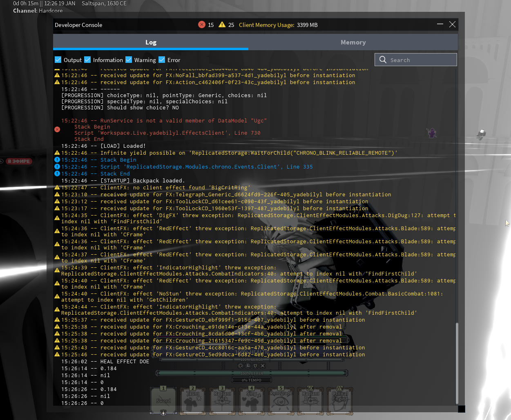
Task: Select the Log tab
Action: click(x=151, y=42)
